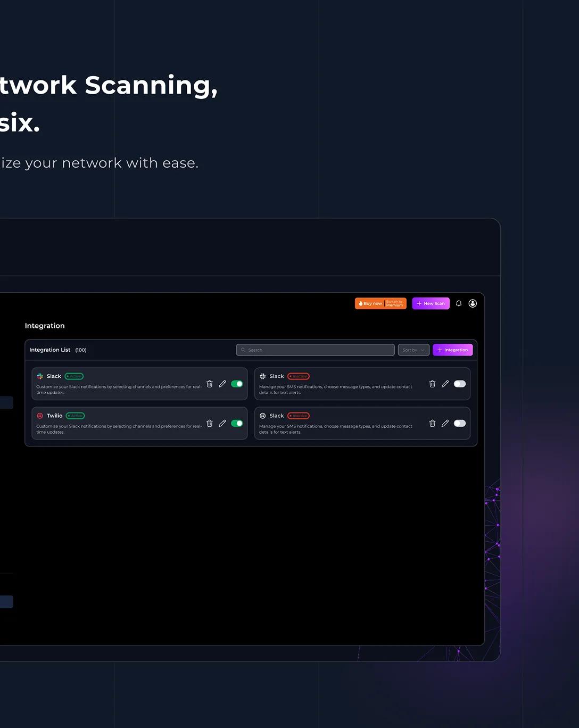Enable the inactive Slack toggle with hash logo
Viewport: 579px width, 728px height.
point(460,384)
